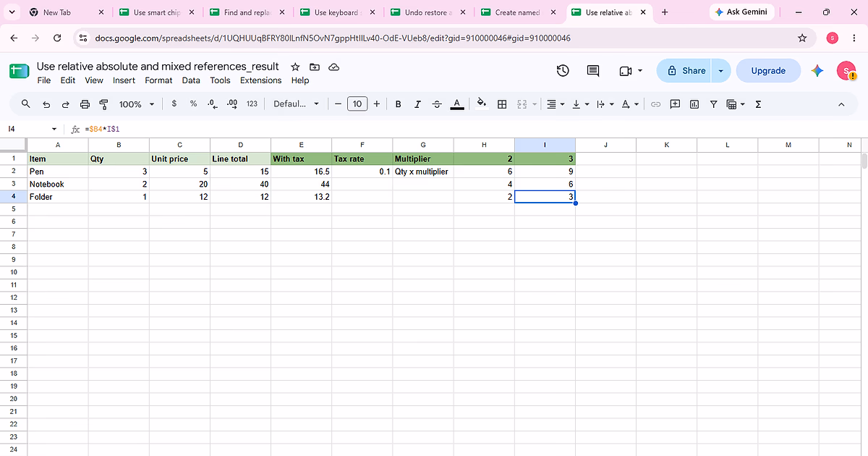This screenshot has width=868, height=456.
Task: Format cell as percent
Action: coord(193,104)
